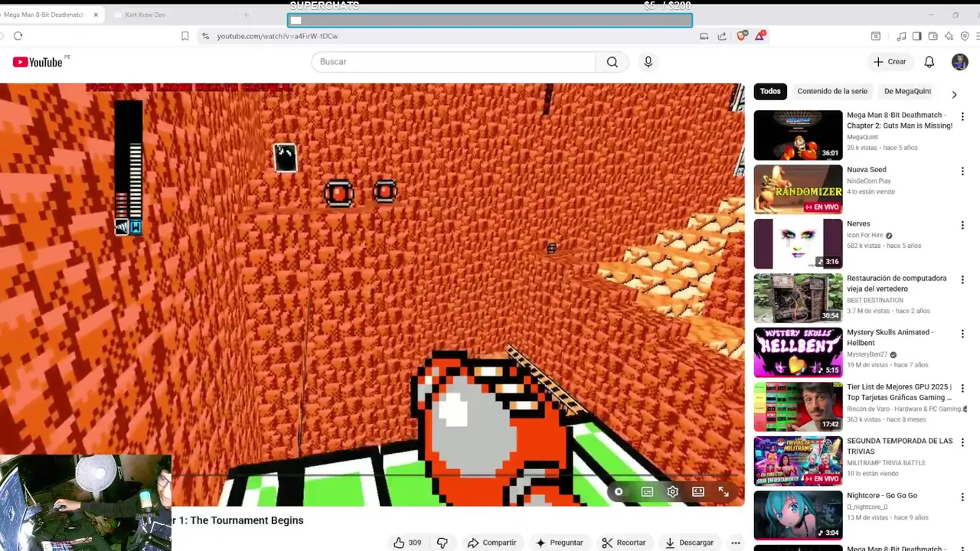Enter fullscreen on the video player

[724, 492]
